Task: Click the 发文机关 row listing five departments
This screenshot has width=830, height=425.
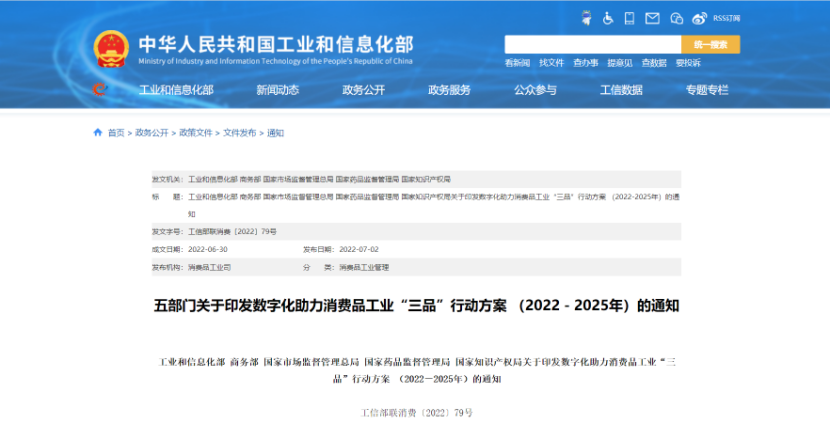Action: click(416, 179)
